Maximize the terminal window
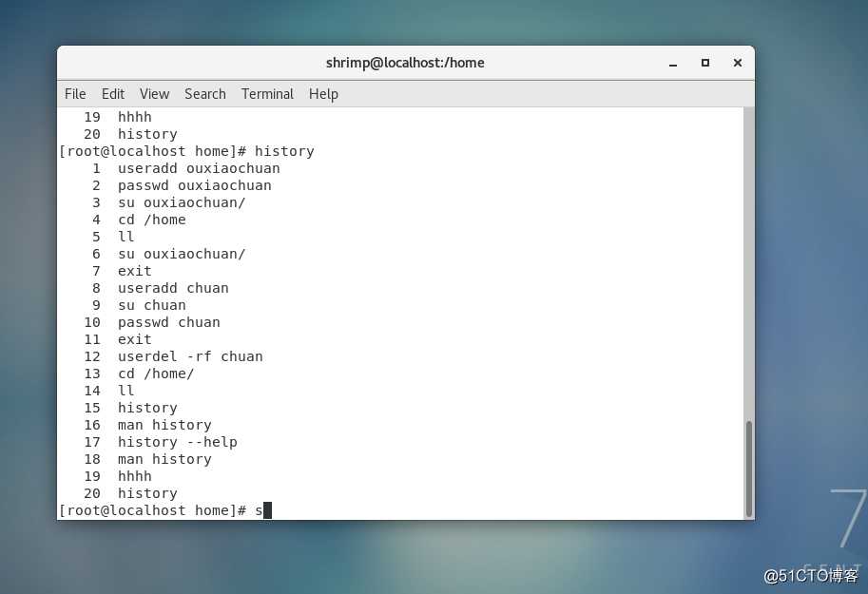The height and width of the screenshot is (594, 868). click(705, 63)
